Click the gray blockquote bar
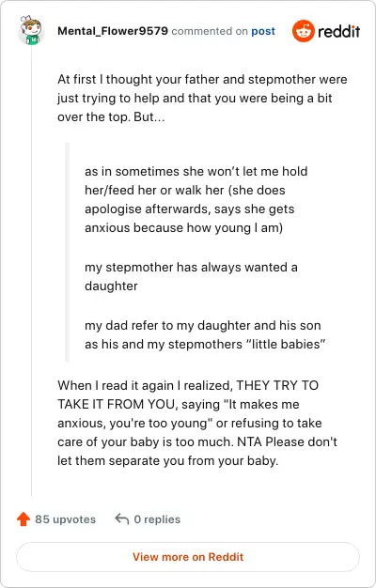The height and width of the screenshot is (588, 376). click(68, 252)
